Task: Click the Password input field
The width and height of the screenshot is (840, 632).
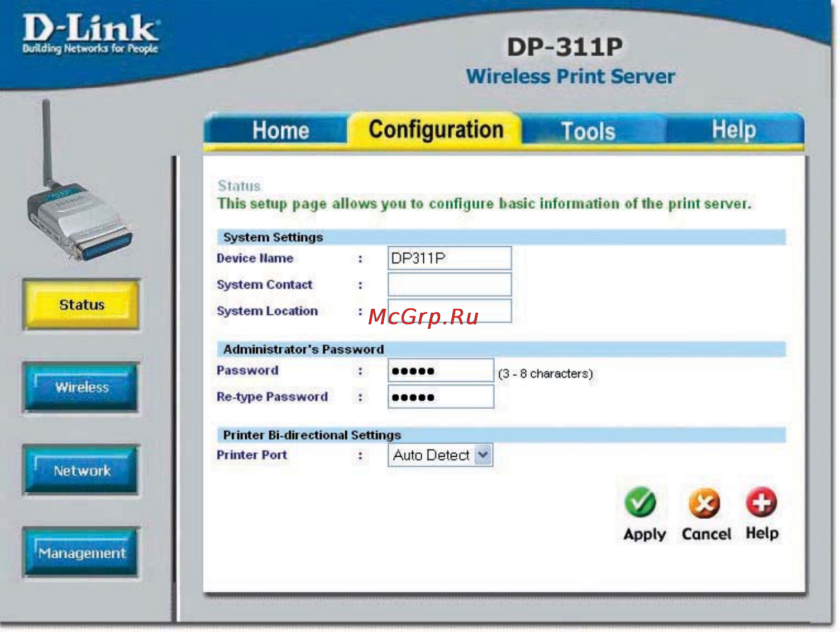Action: point(441,370)
